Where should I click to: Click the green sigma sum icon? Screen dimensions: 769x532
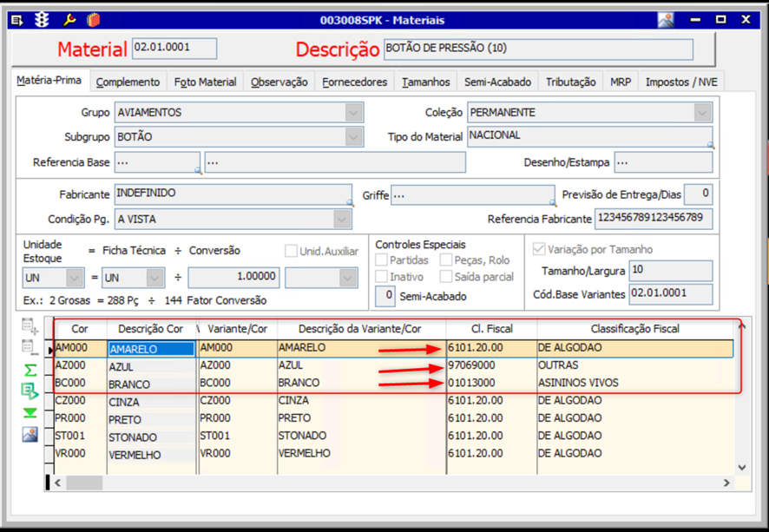tap(30, 371)
